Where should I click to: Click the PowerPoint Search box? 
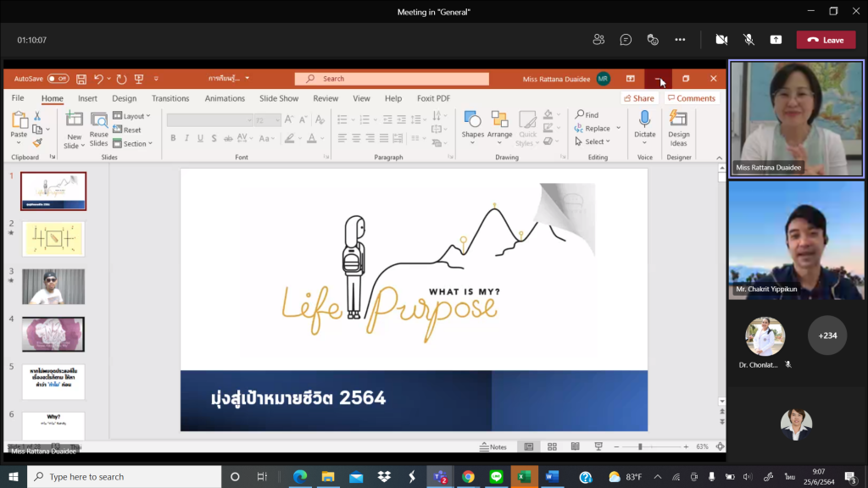click(392, 79)
